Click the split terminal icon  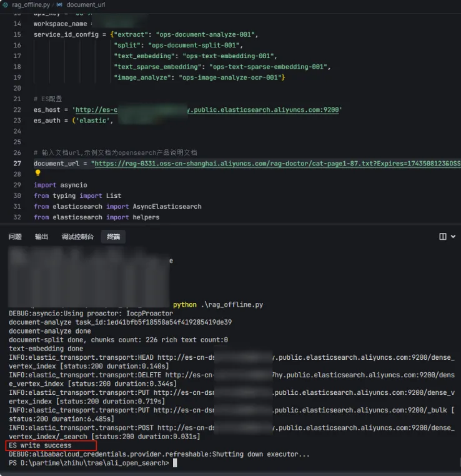(x=443, y=237)
